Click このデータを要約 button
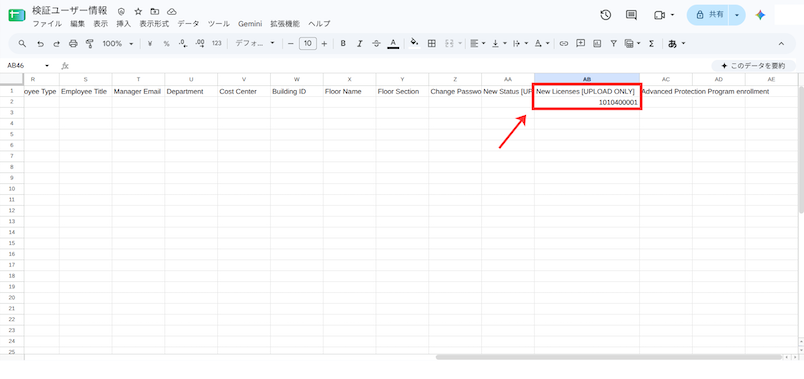 click(x=752, y=66)
